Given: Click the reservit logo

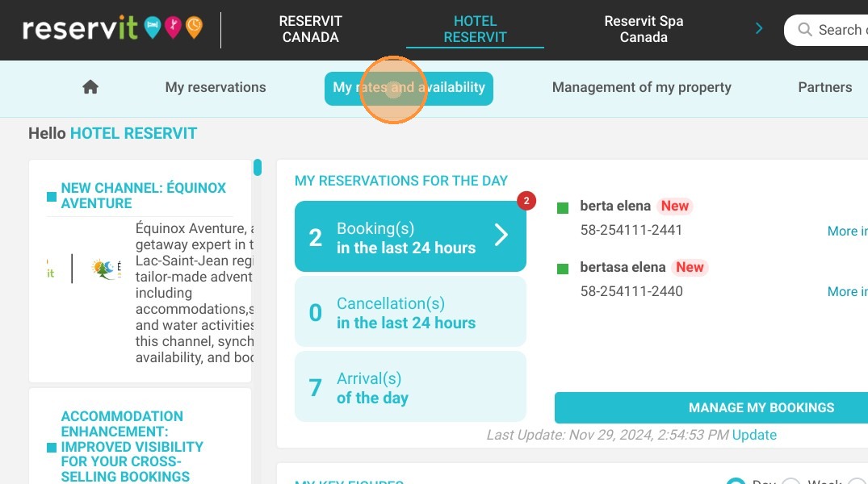Looking at the screenshot, I should point(80,27).
